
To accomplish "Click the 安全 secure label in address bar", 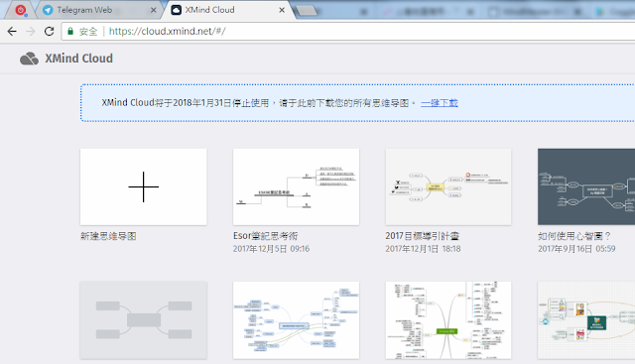I will point(88,31).
